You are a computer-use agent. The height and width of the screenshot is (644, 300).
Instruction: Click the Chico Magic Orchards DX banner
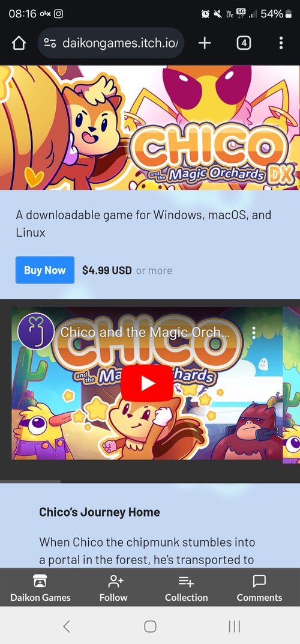click(x=150, y=127)
